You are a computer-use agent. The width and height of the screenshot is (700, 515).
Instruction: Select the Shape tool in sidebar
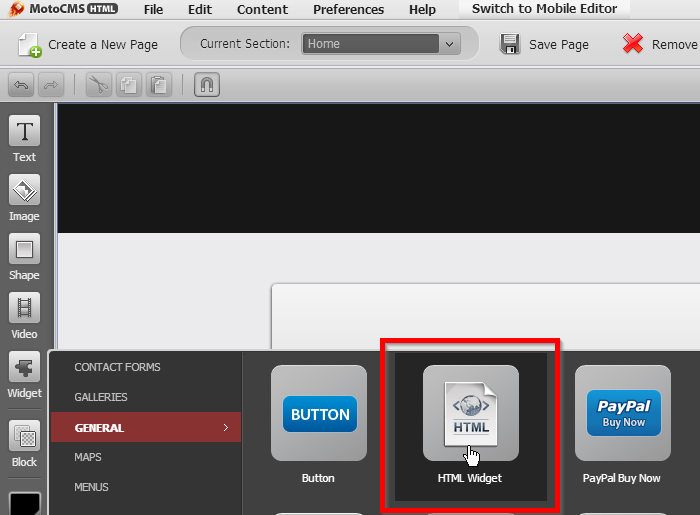point(24,257)
